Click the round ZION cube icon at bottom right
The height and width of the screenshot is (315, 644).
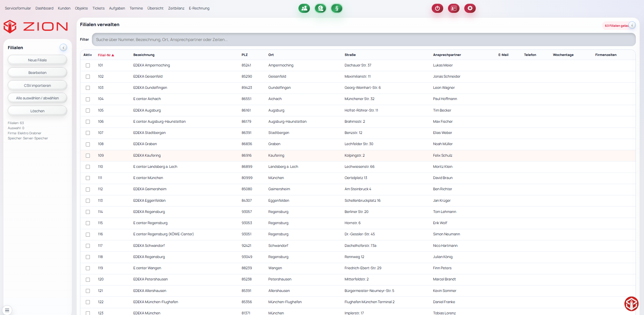tap(631, 304)
